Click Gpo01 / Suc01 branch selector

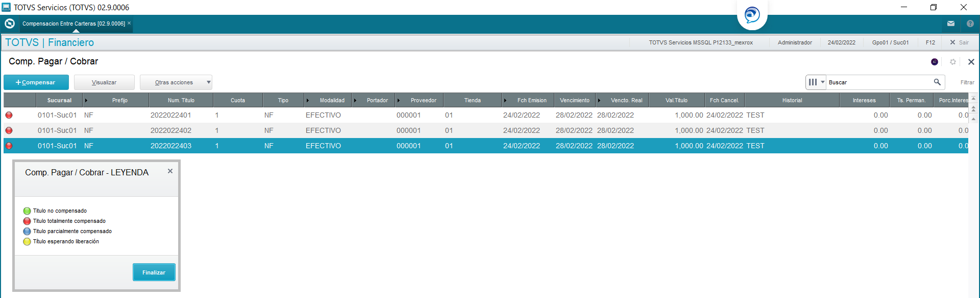(890, 42)
